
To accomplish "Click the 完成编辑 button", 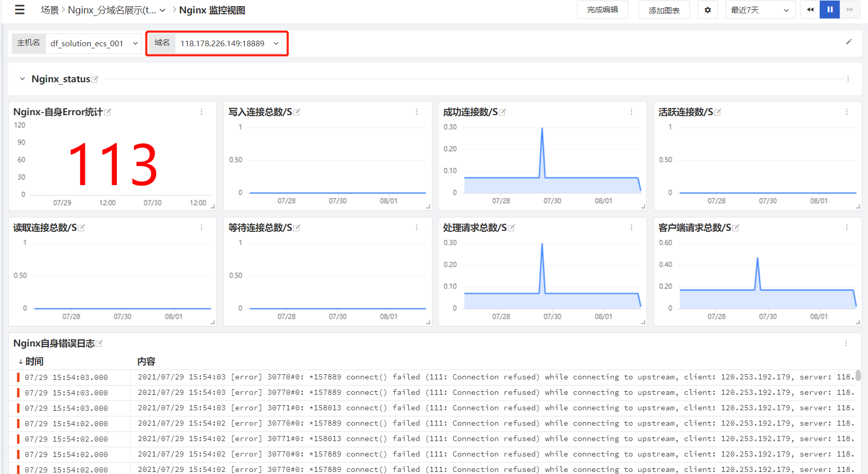I will click(603, 10).
